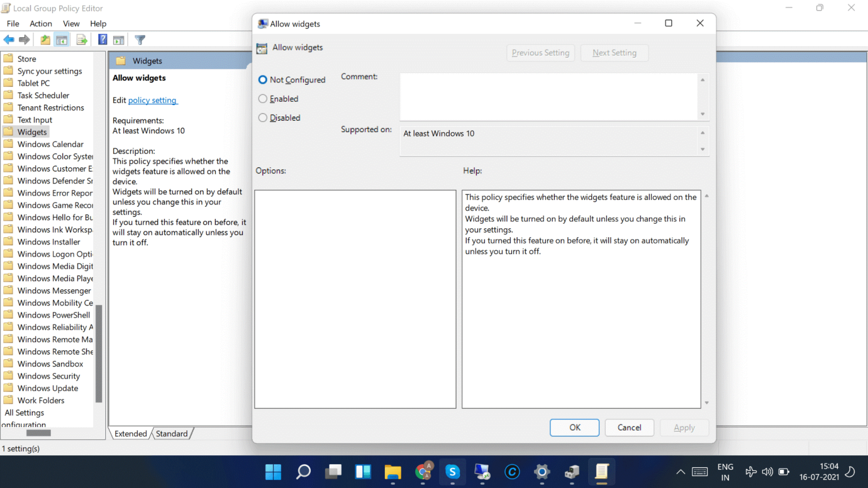Image resolution: width=868 pixels, height=488 pixels.
Task: Select the Not Configured radio button
Action: coord(262,80)
